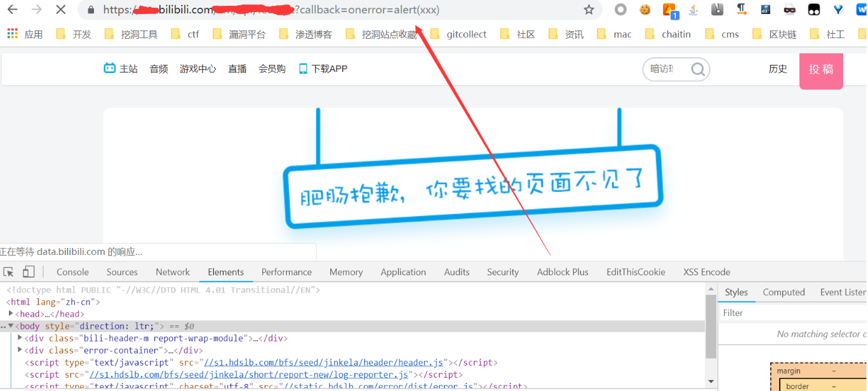Image resolution: width=868 pixels, height=391 pixels.
Task: Open the orange bell extension with badge 1
Action: [x=670, y=10]
